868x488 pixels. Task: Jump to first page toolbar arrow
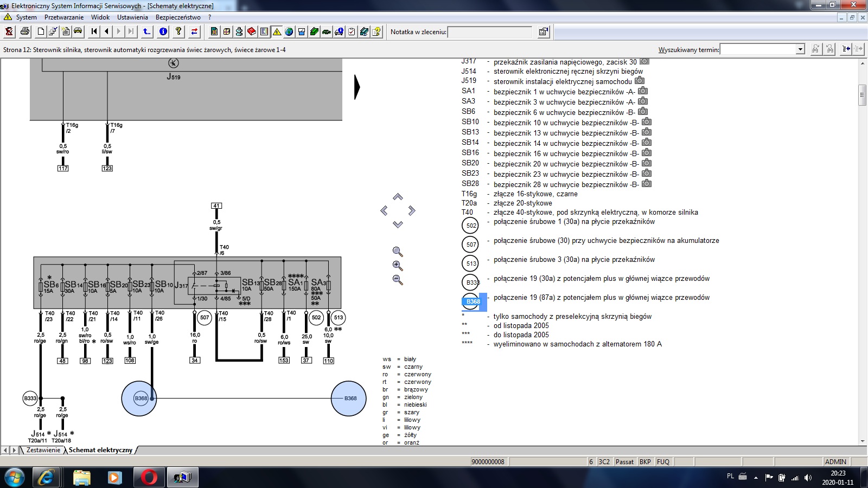pos(94,31)
